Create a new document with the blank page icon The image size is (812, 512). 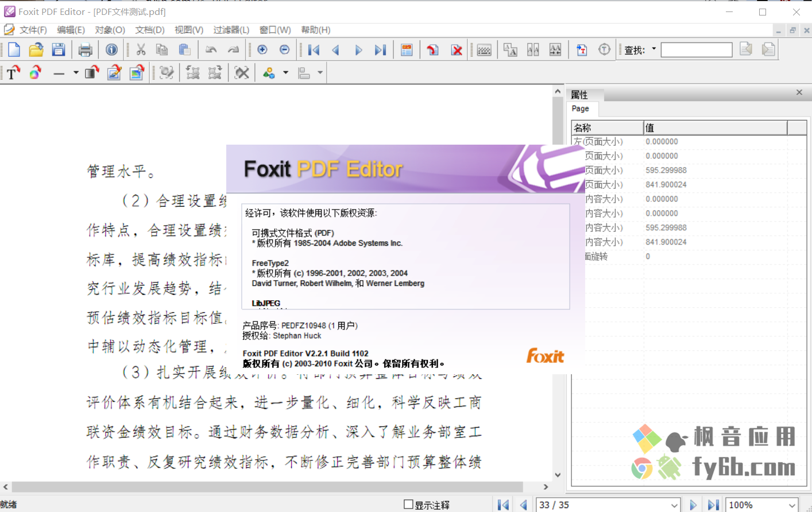(14, 50)
